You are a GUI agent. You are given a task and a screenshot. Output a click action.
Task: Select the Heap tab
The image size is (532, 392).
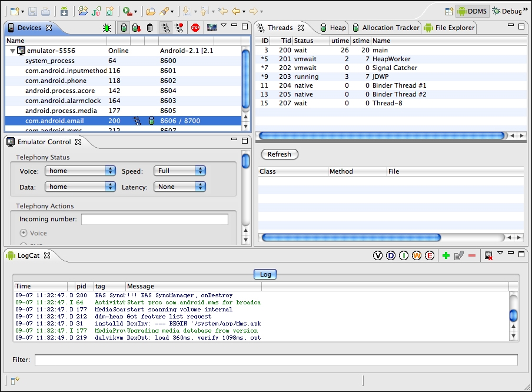(333, 28)
